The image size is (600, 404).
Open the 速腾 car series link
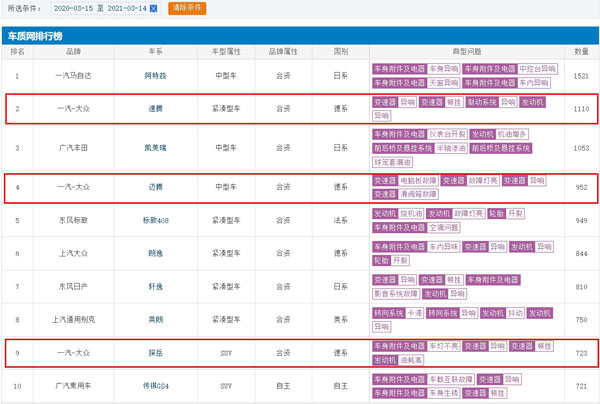click(155, 109)
